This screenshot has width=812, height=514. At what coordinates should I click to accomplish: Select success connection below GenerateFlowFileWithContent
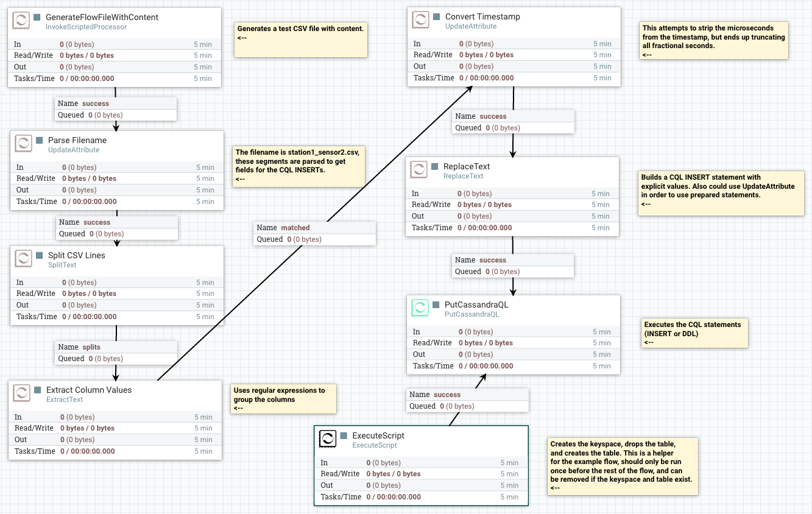[116, 109]
